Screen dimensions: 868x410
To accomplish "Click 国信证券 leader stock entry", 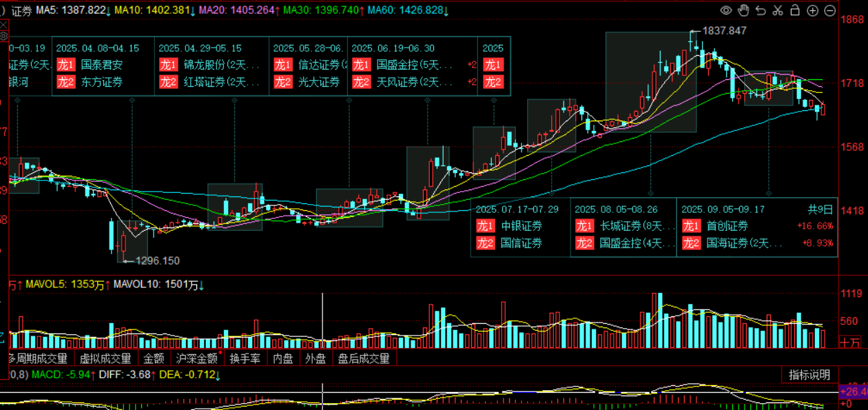I will pos(521,243).
